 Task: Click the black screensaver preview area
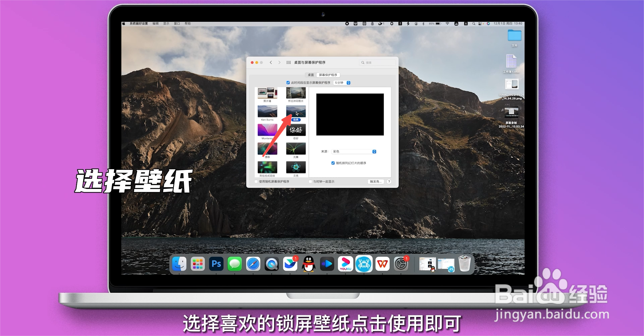click(x=350, y=115)
